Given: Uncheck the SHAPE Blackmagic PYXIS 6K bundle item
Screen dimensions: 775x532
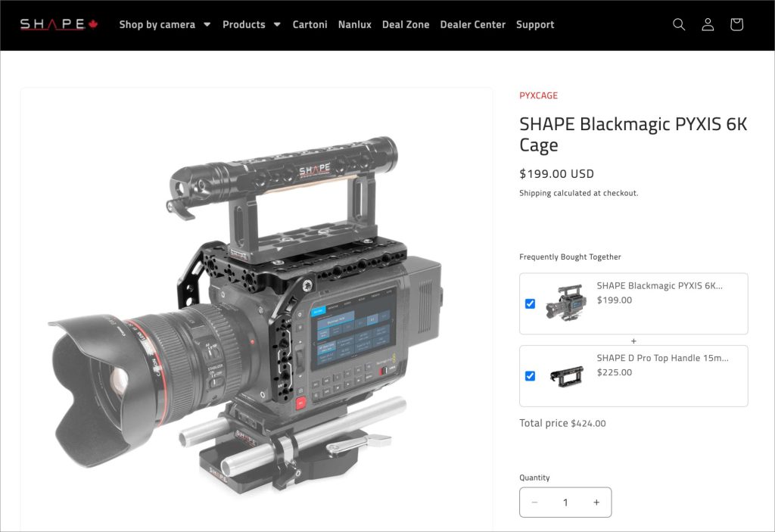Looking at the screenshot, I should [530, 303].
